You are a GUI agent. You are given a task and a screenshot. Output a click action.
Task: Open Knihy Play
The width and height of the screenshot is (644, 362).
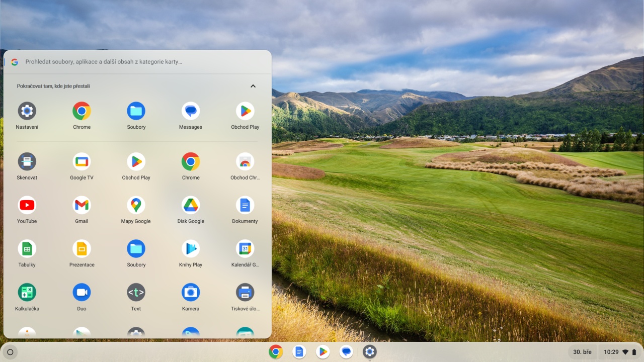click(x=191, y=254)
